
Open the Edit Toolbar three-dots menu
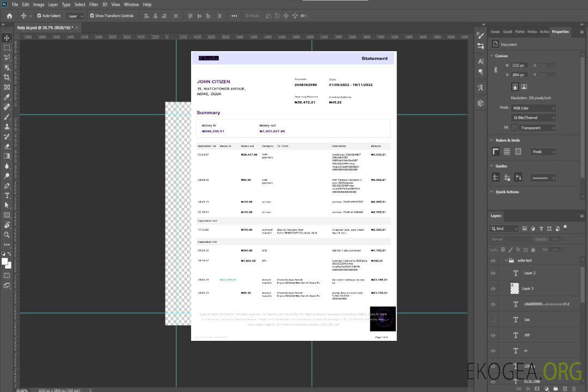pyautogui.click(x=7, y=244)
